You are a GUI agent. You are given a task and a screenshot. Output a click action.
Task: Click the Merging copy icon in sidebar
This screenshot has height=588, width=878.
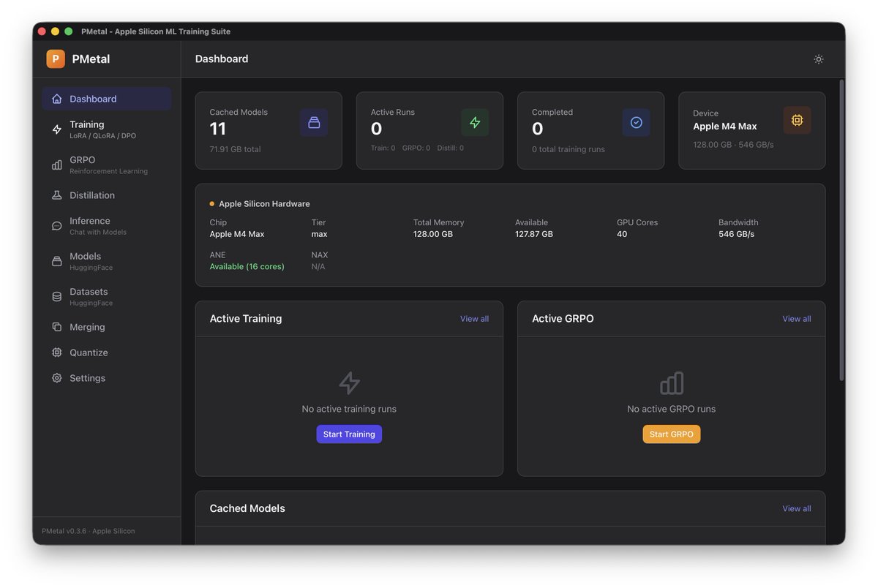pyautogui.click(x=57, y=327)
